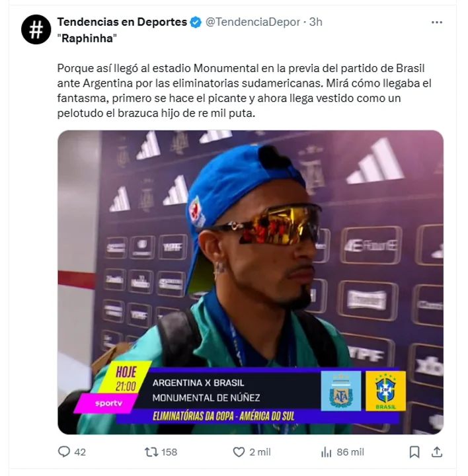Viewport: 468px width, 476px height.
Task: Click the blue verified badge
Action: point(196,22)
